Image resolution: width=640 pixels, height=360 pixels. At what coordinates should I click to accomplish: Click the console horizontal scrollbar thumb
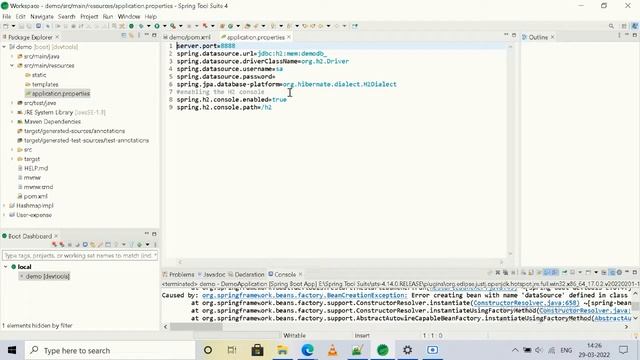click(x=196, y=327)
